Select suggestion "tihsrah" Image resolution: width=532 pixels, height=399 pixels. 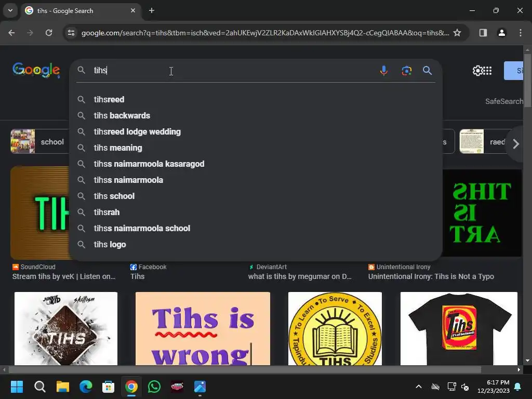(x=256, y=212)
